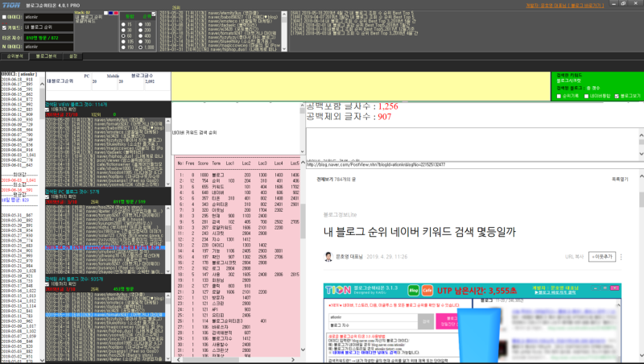Click the N 아이디 input field
The image size is (644, 364).
(48, 47)
